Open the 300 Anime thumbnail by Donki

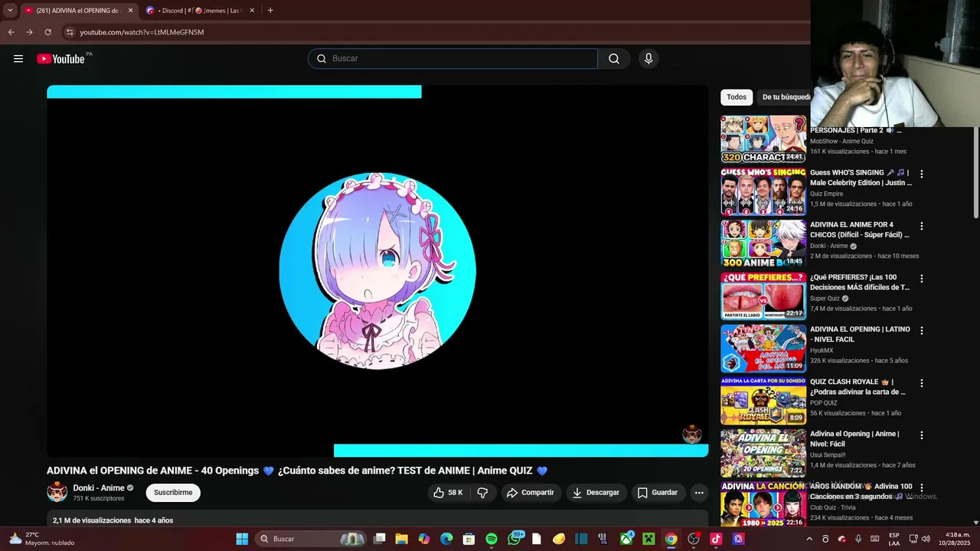tap(763, 243)
